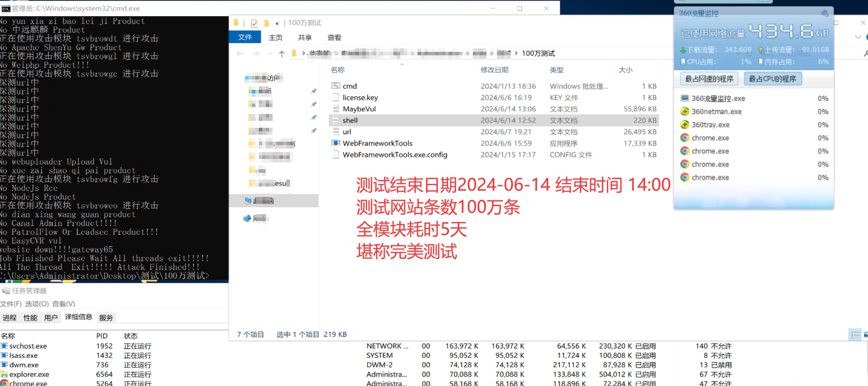Open explorer 主页 ribbon tab
This screenshot has width=868, height=386.
click(275, 38)
